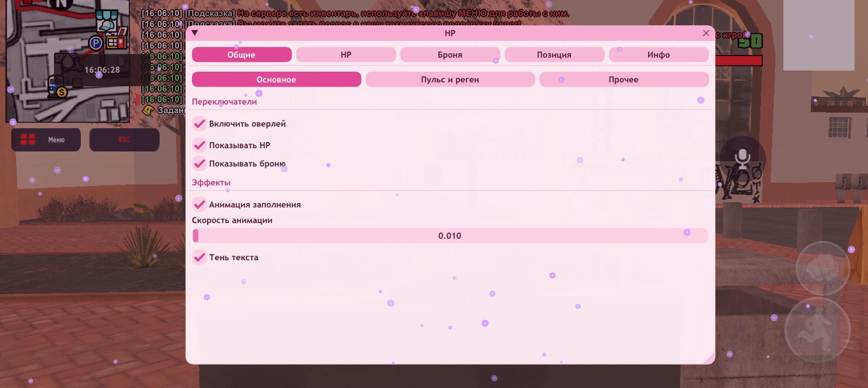Open the Броня tab
Screen dimensions: 868x388
[450, 54]
